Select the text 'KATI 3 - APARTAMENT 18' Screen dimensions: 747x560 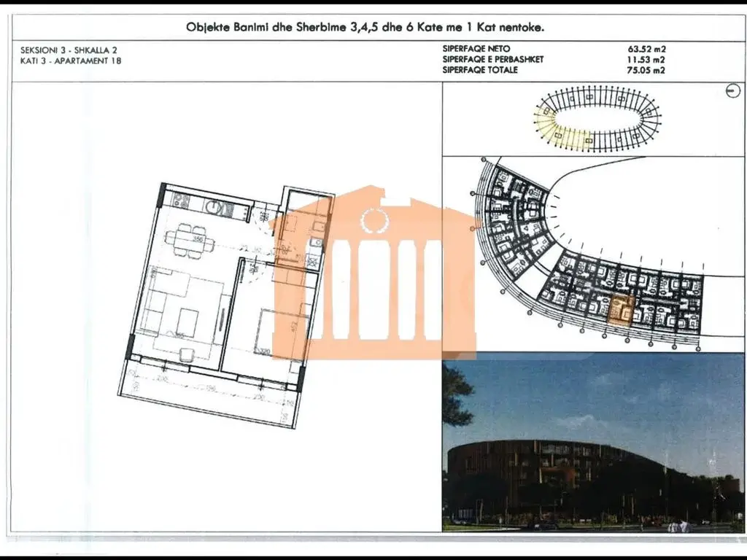pyautogui.click(x=71, y=61)
